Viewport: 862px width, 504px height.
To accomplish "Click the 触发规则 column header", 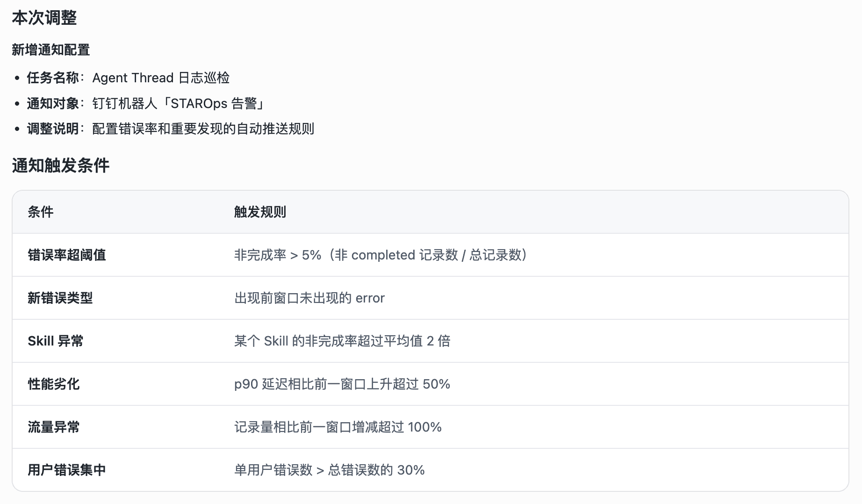I will 260,212.
